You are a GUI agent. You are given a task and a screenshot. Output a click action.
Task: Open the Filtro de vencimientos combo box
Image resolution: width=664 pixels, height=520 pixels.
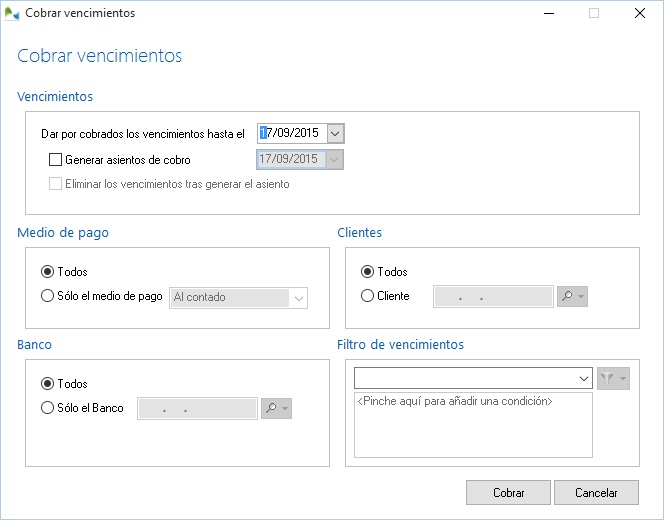(x=473, y=378)
